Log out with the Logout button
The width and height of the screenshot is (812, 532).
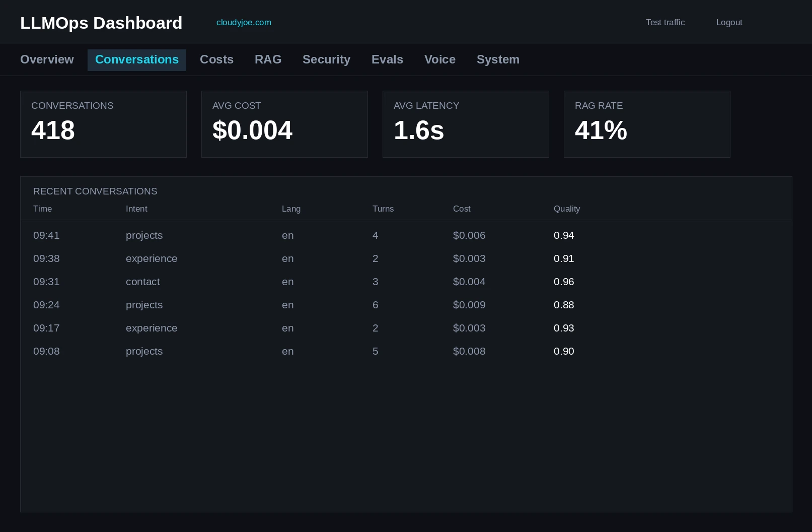[x=729, y=22]
